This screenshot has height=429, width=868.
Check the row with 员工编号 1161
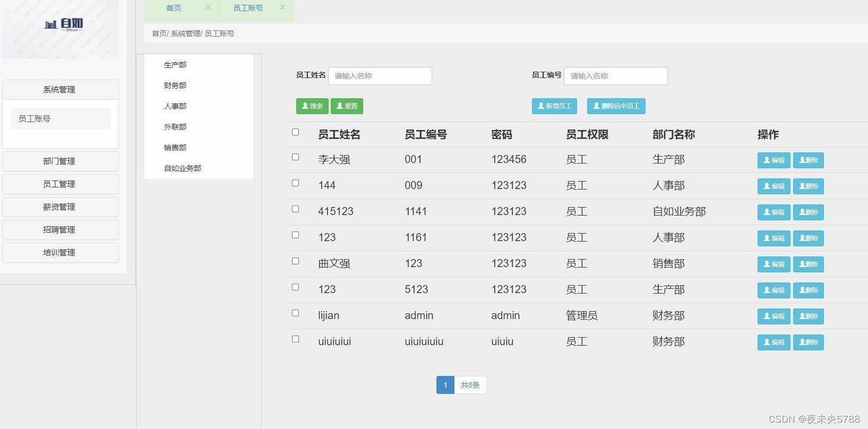[x=296, y=235]
